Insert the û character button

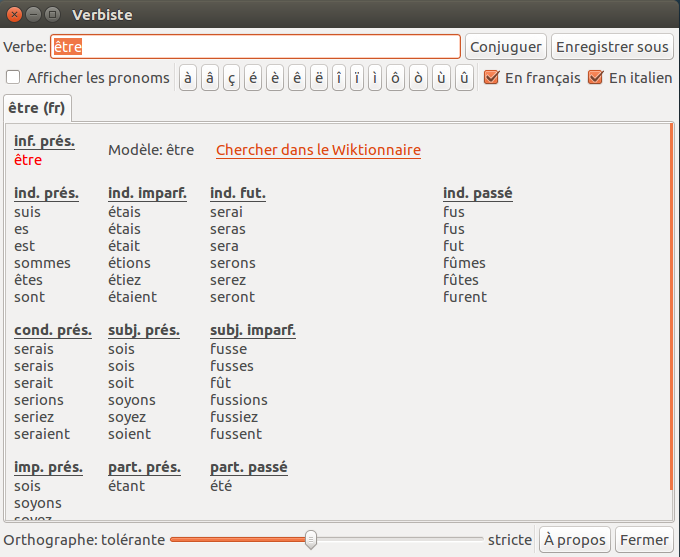pyautogui.click(x=464, y=78)
